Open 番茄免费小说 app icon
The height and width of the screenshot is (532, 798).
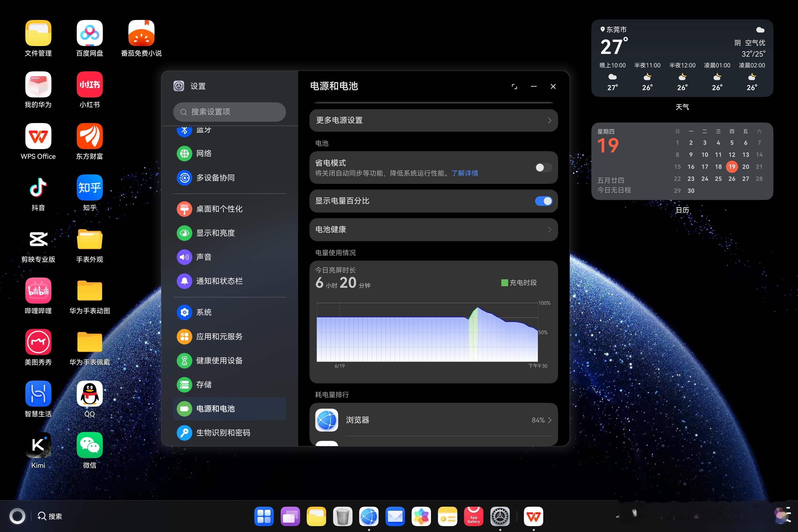[x=141, y=33]
